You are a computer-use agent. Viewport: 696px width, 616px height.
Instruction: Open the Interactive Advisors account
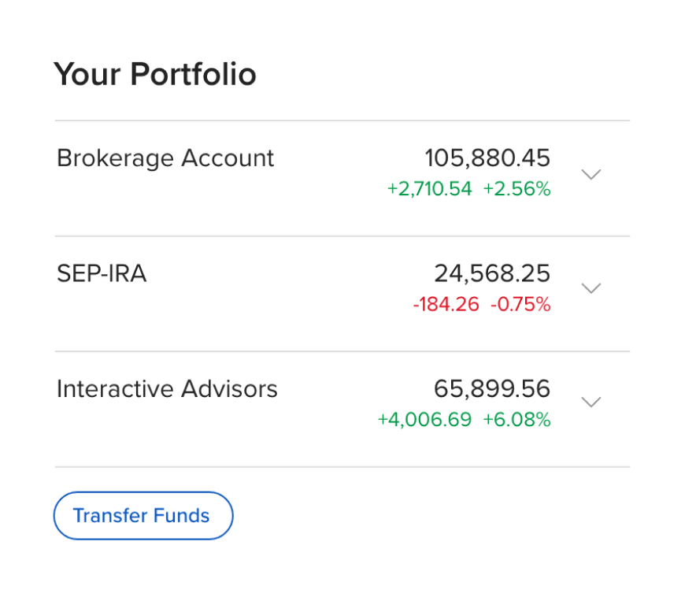pos(167,388)
